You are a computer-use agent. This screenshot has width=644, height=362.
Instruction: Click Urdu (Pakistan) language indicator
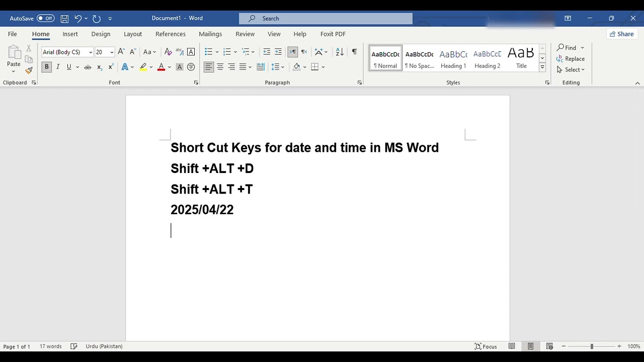pyautogui.click(x=104, y=346)
